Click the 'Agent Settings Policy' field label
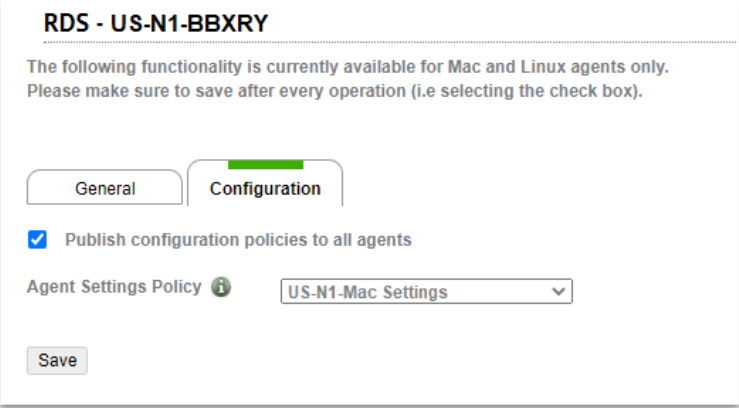The width and height of the screenshot is (739, 408). (x=114, y=287)
